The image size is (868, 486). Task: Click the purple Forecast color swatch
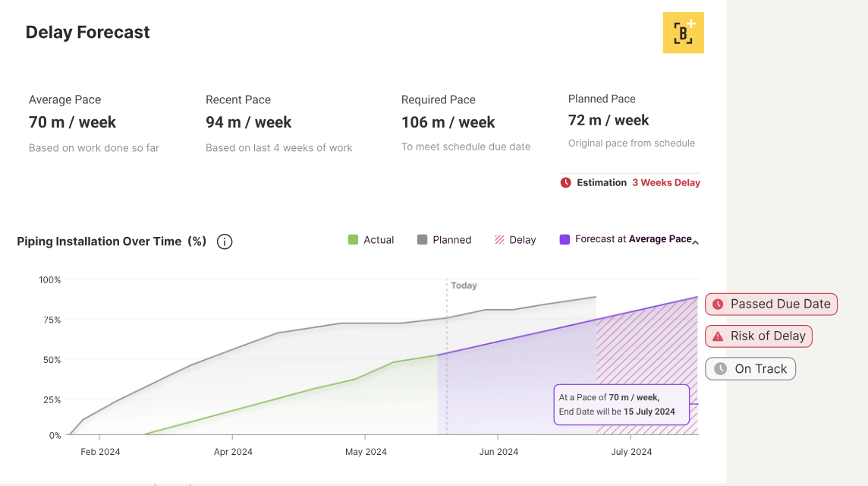pos(563,239)
